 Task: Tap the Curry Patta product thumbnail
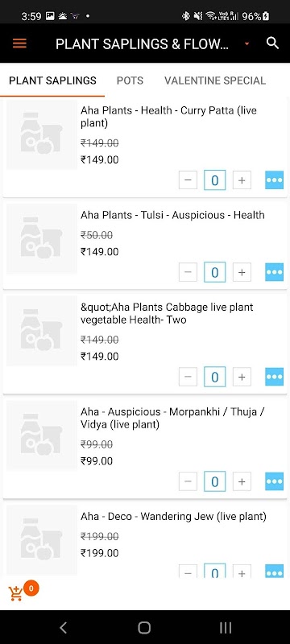click(42, 134)
